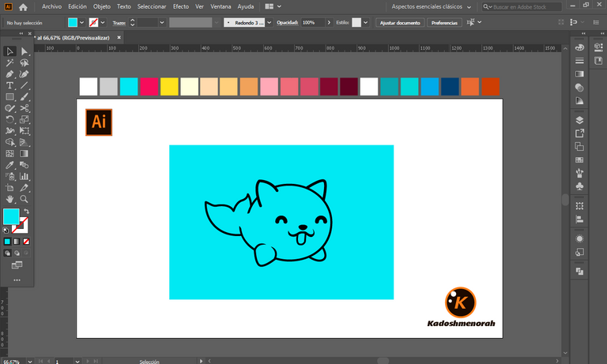Enable Draw Behind mode
607x364 pixels.
pyautogui.click(x=17, y=253)
